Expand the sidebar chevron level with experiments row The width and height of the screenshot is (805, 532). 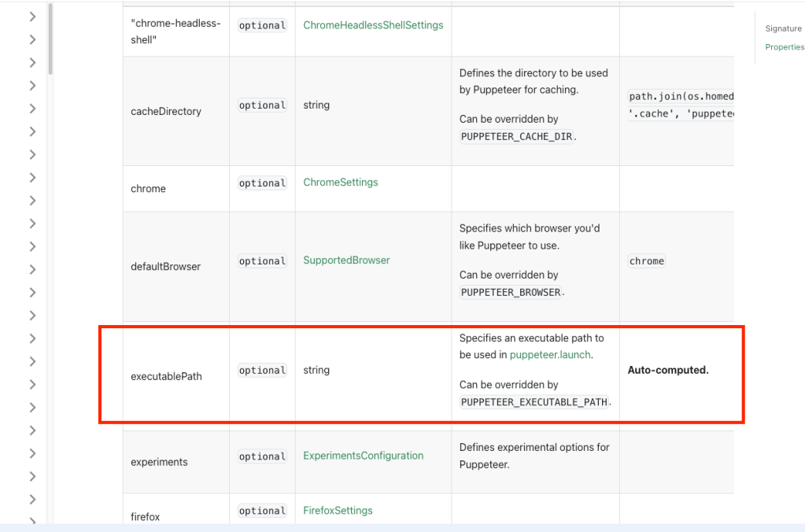point(32,453)
